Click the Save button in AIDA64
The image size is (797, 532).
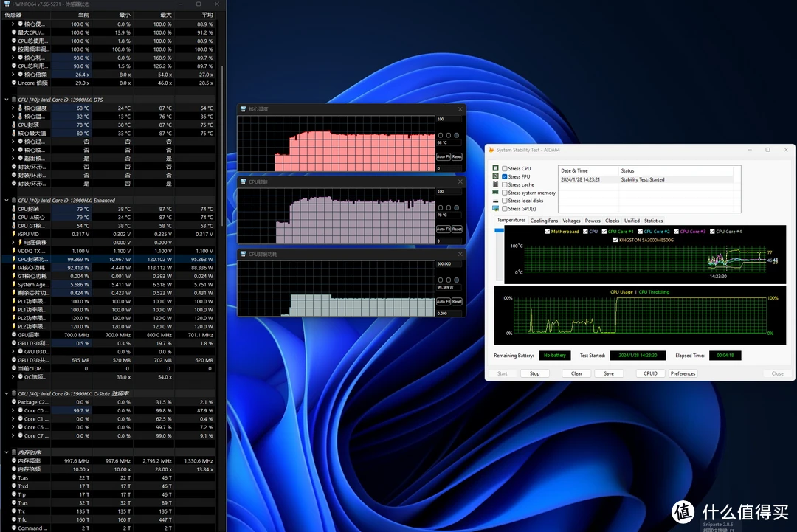click(x=608, y=373)
